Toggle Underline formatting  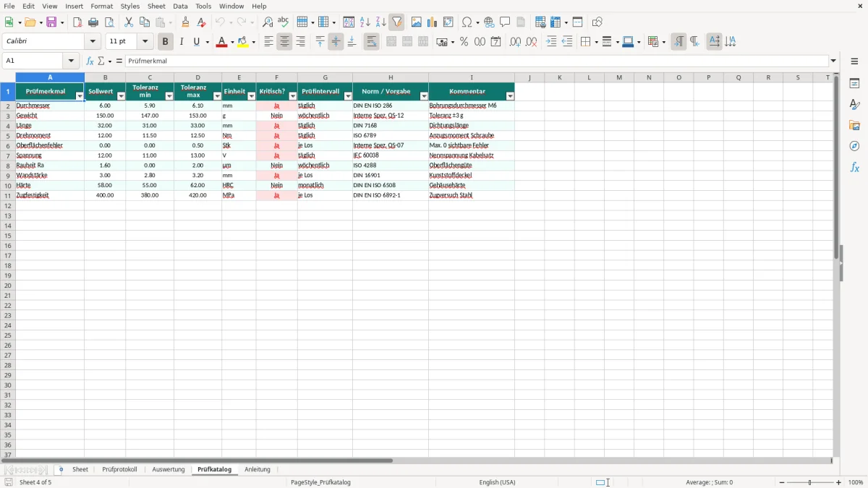coord(196,42)
